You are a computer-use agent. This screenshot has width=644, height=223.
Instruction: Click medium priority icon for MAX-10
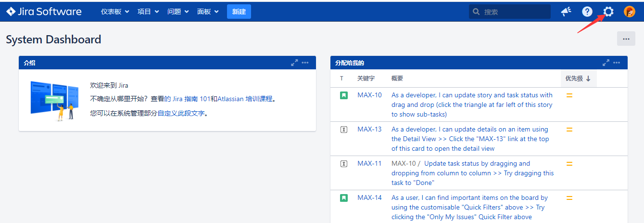pyautogui.click(x=569, y=95)
